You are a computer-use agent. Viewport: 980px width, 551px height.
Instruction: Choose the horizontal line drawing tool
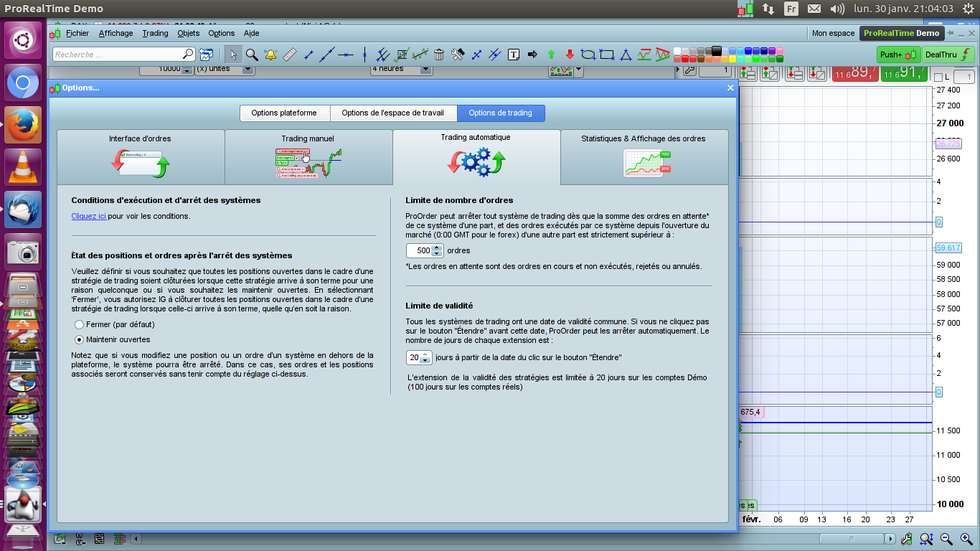(x=346, y=55)
